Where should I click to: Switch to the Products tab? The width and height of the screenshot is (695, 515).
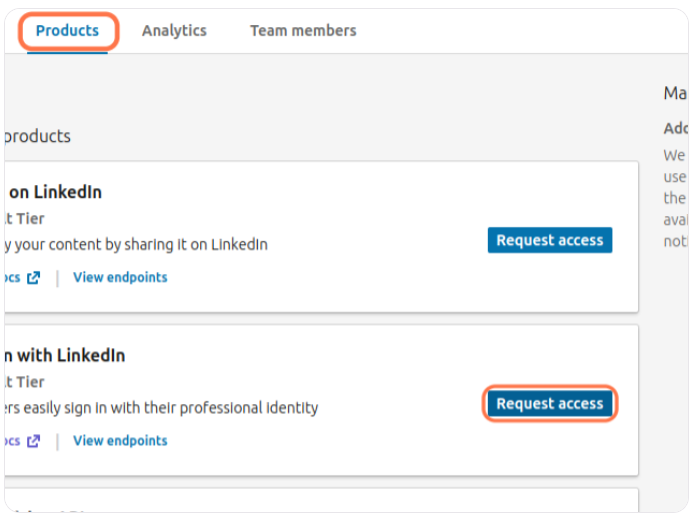point(67,31)
